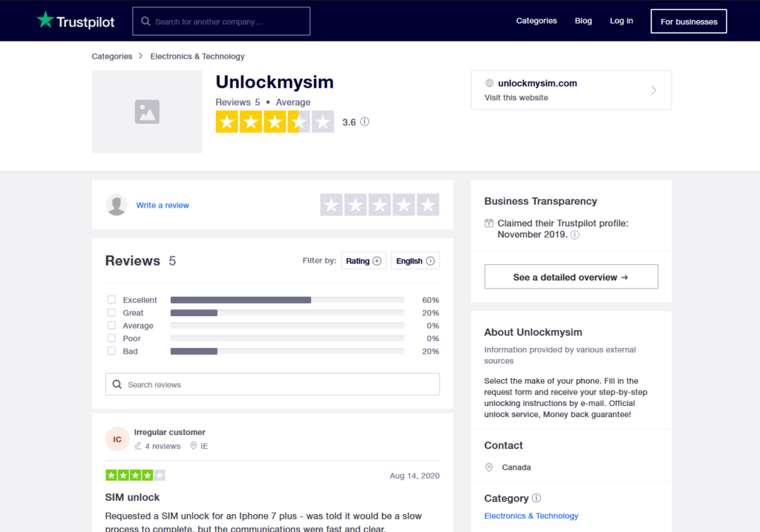Screen dimensions: 760x532
Task: Open the Rating filter dropdown
Action: click(364, 260)
